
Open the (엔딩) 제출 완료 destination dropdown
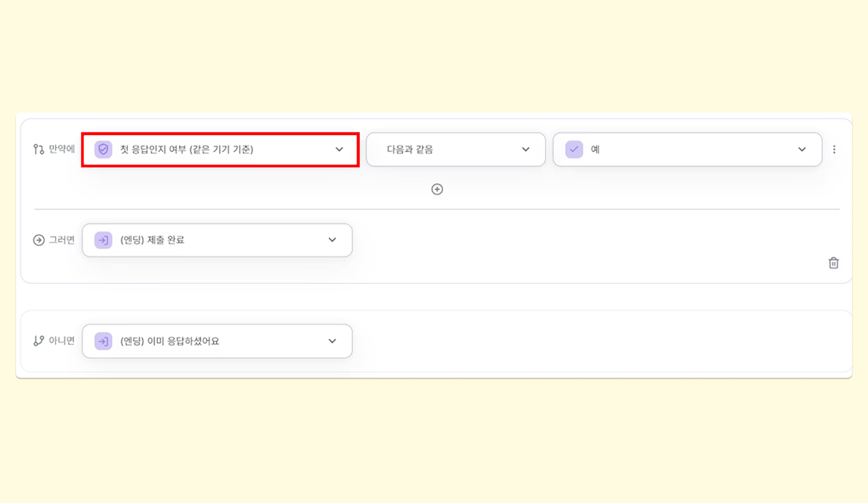click(217, 240)
